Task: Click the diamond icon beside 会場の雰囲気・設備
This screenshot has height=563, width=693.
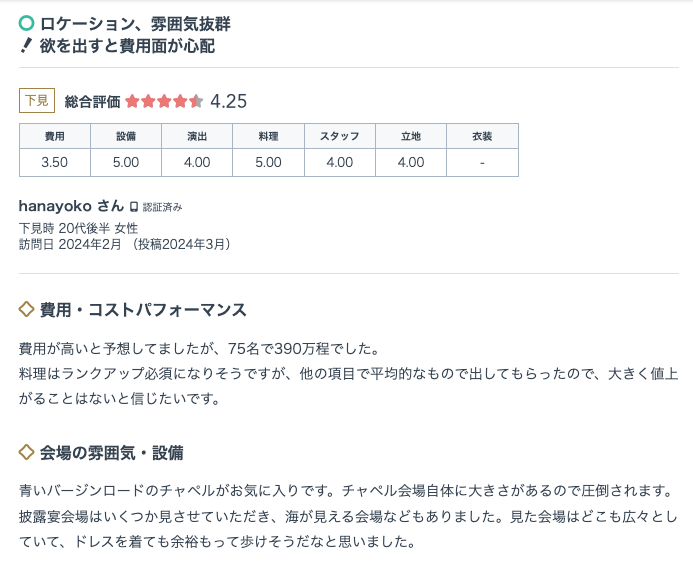Action: (x=27, y=453)
